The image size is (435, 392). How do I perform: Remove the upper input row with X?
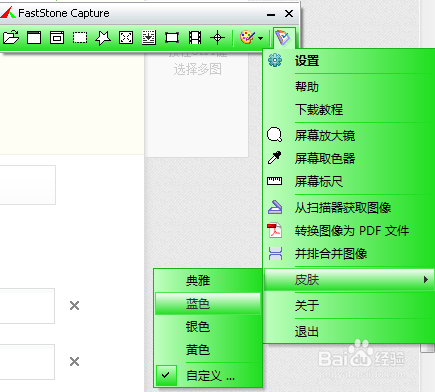click(x=74, y=306)
